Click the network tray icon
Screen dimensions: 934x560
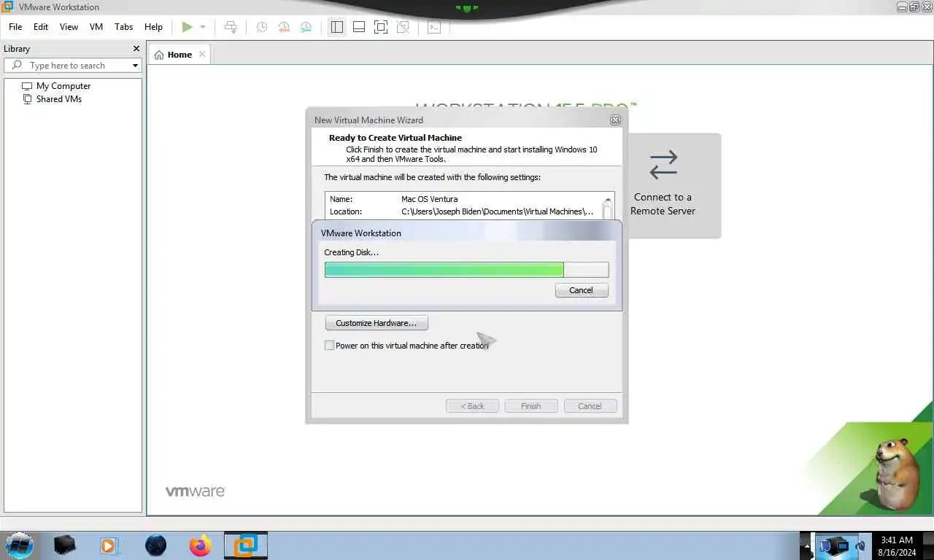841,545
